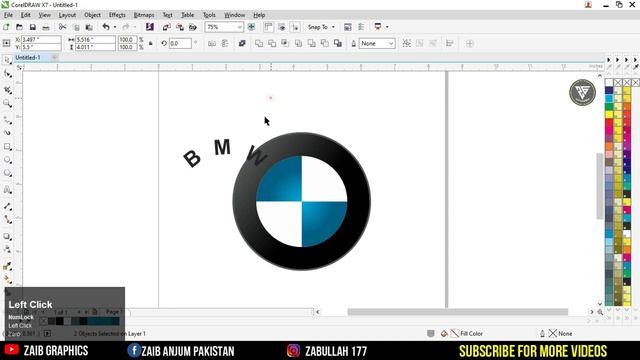640x360 pixels.
Task: Print the document
Action: (x=46, y=27)
